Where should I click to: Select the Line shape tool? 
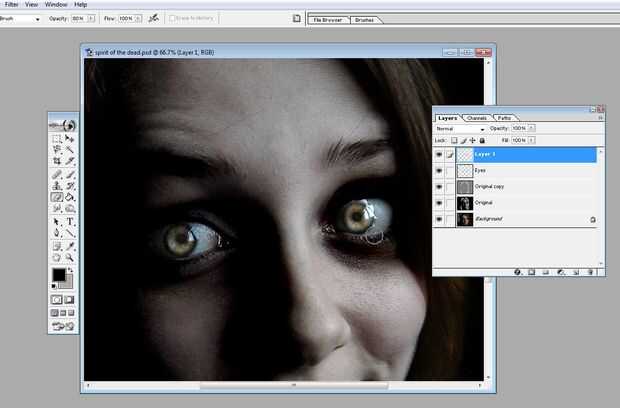(x=70, y=233)
